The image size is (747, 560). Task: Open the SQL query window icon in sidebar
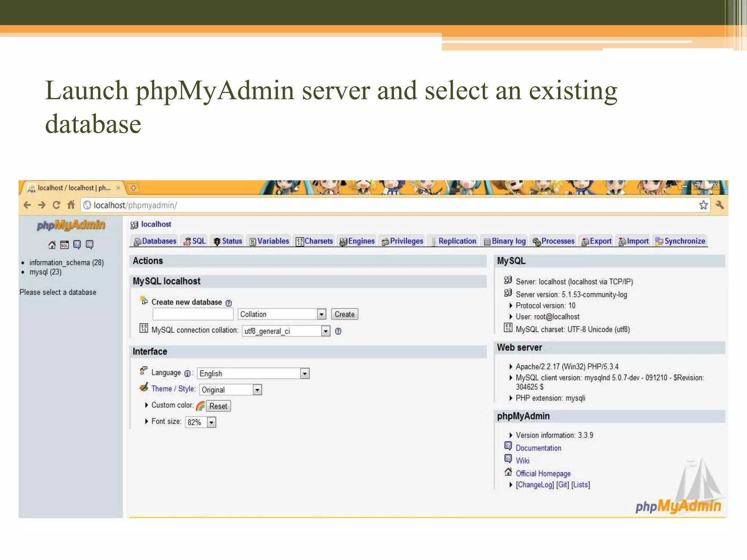tap(65, 245)
